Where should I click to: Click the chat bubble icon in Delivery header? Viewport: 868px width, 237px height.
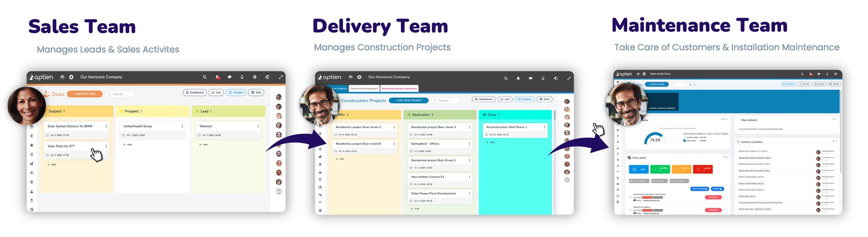[x=530, y=78]
